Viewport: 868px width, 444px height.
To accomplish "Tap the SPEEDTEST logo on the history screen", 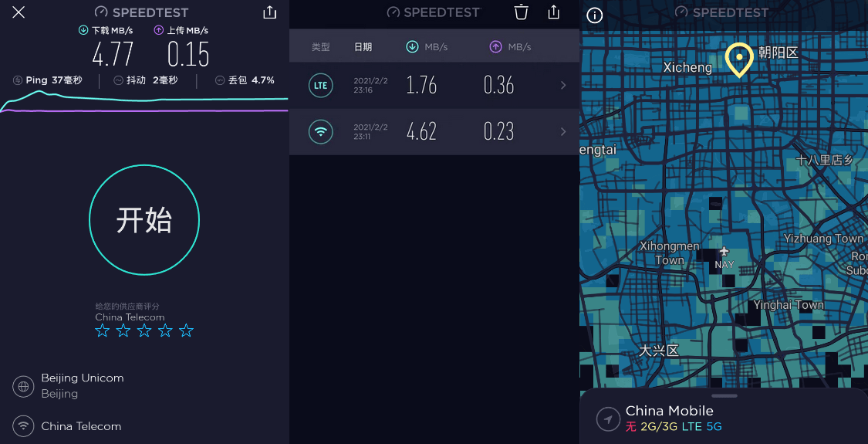I will (434, 12).
